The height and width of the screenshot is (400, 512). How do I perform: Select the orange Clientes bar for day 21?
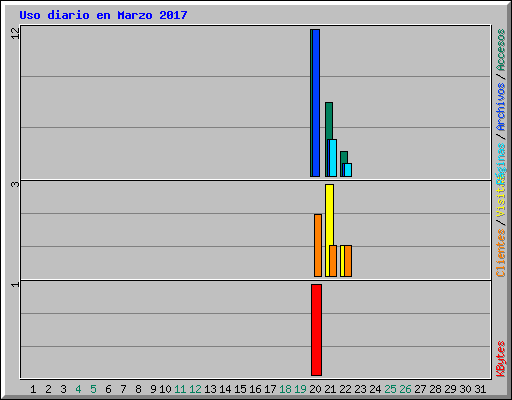(333, 261)
